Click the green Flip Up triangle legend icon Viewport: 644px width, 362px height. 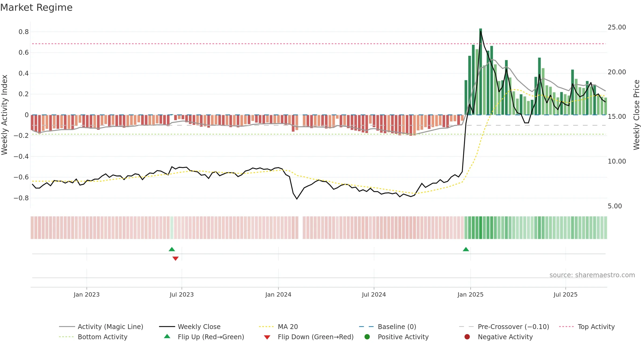(x=167, y=336)
